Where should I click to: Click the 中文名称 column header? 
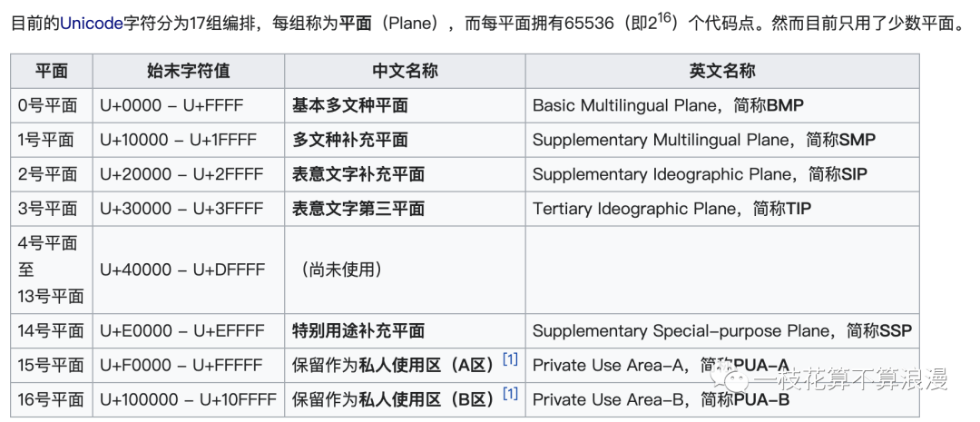click(405, 71)
